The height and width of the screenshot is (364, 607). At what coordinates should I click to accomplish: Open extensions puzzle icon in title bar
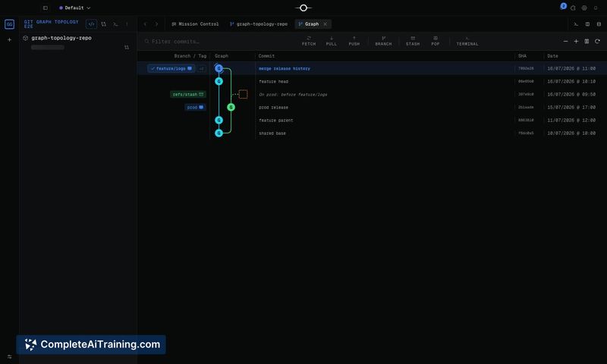pyautogui.click(x=573, y=8)
